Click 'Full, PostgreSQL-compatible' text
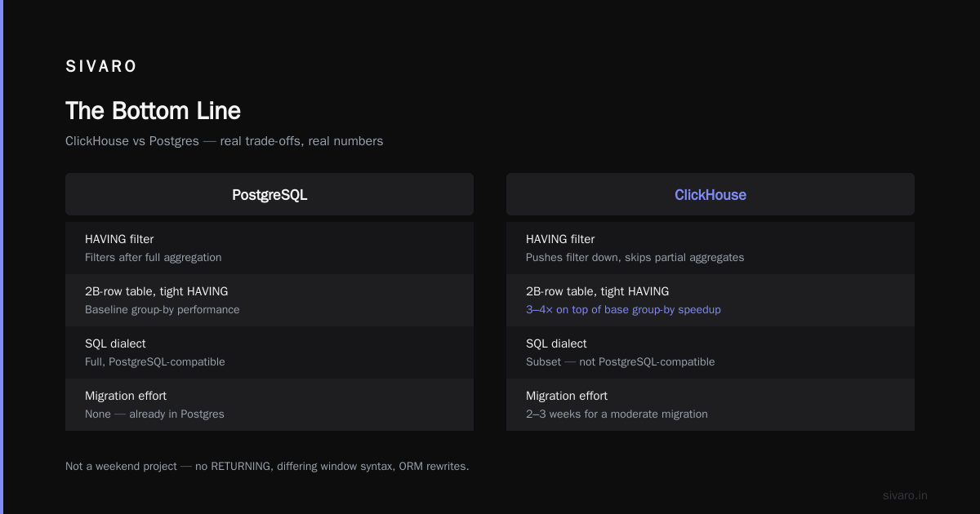This screenshot has width=980, height=514. [155, 361]
